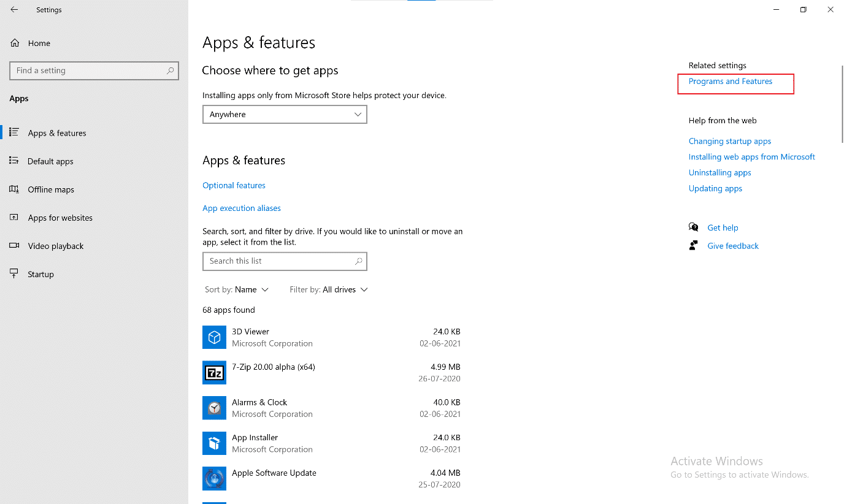This screenshot has width=844, height=504.
Task: Open the Filter by All drives dropdown
Action: pyautogui.click(x=329, y=289)
